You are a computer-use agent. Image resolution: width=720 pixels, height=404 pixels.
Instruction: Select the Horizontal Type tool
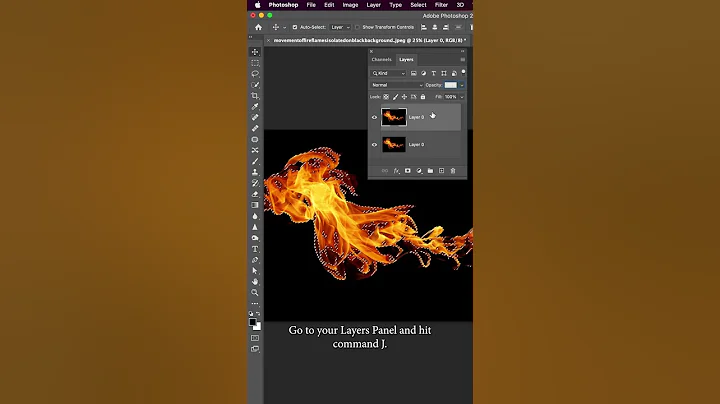255,249
